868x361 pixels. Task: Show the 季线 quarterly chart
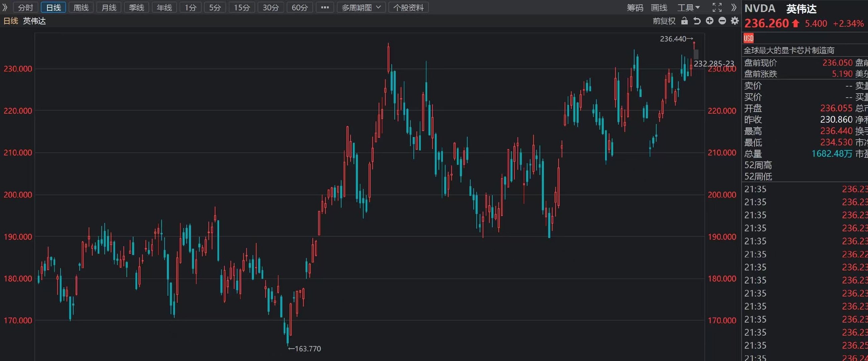click(136, 7)
